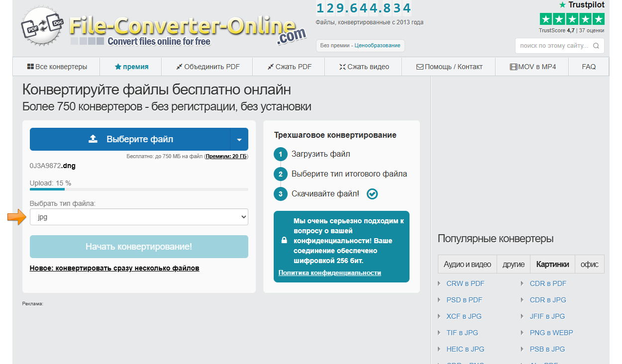The width and height of the screenshot is (622, 364).
Task: Go to Сжать видео
Action: (363, 67)
